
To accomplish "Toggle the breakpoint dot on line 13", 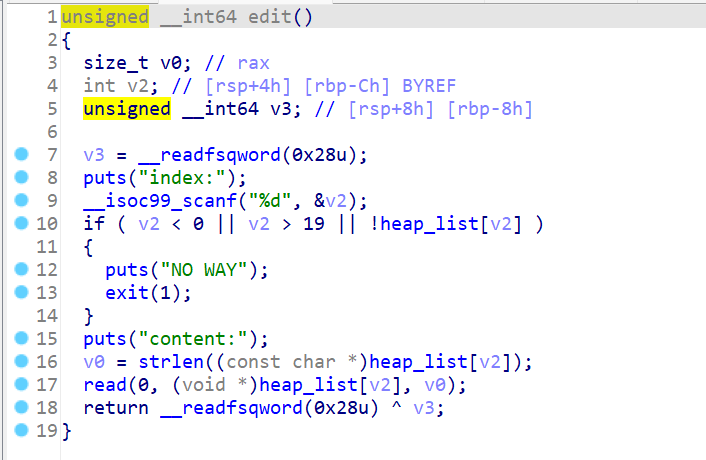I will click(x=21, y=292).
